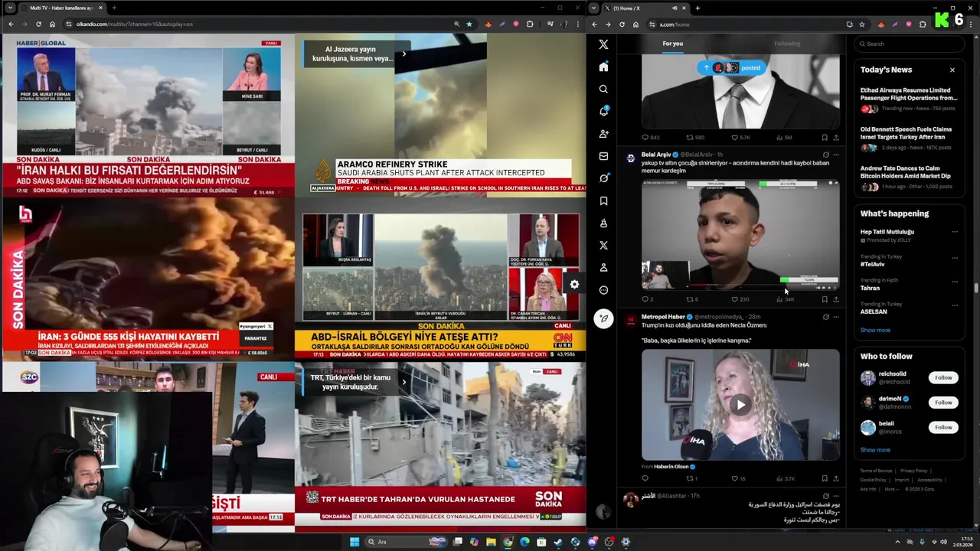Bookmark star in olkando address bar
980x551 pixels.
click(x=469, y=24)
